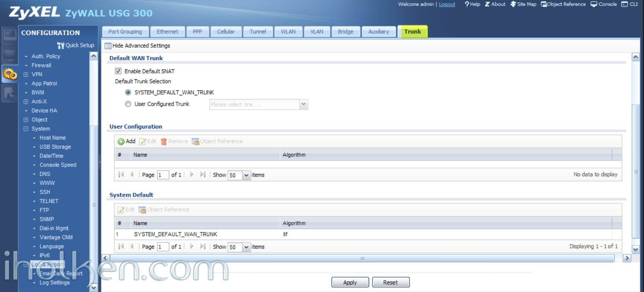
Task: Launch Quick Setup wizard
Action: click(x=76, y=45)
